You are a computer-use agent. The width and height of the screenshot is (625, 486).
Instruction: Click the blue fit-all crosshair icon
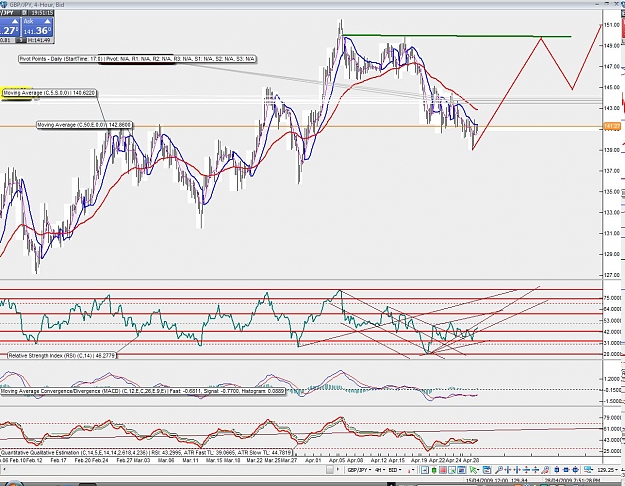pos(575,470)
